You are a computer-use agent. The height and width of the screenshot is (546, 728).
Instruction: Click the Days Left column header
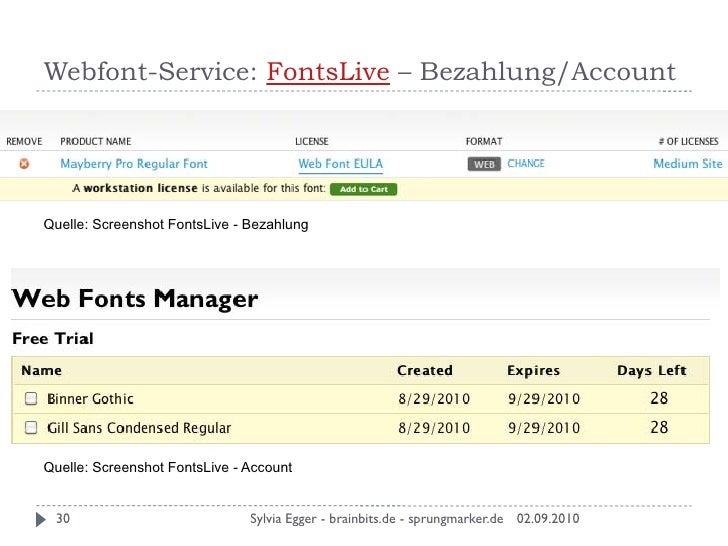[x=652, y=370]
